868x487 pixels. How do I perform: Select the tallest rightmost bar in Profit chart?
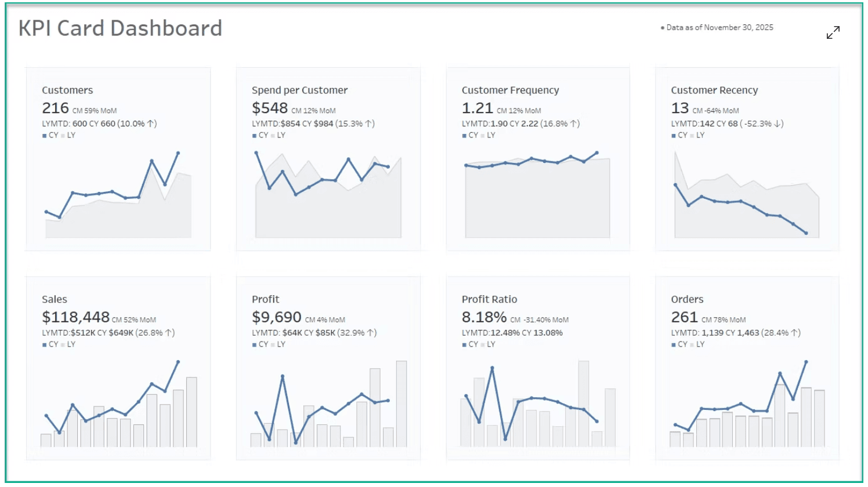402,403
